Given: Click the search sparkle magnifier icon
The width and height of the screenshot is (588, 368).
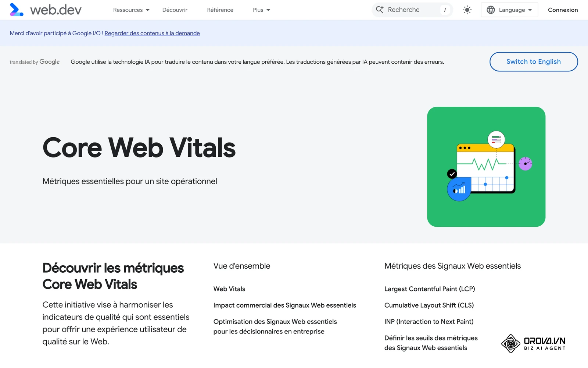Looking at the screenshot, I should (x=380, y=10).
